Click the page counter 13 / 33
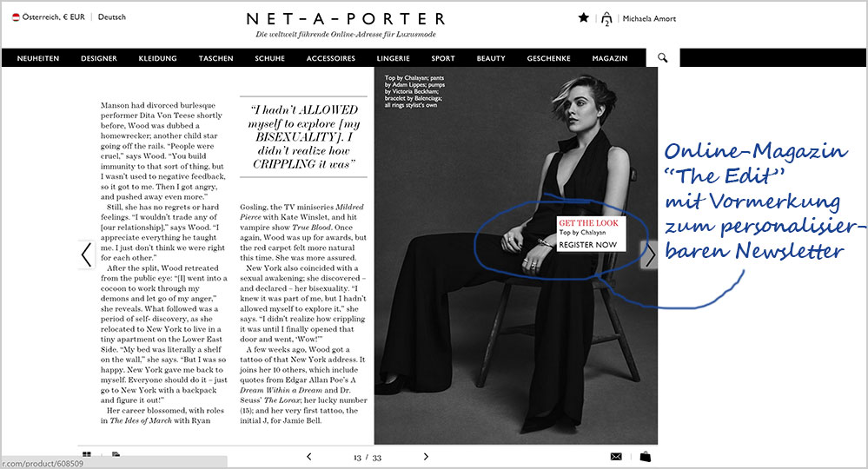Image resolution: width=868 pixels, height=469 pixels. coord(368,458)
